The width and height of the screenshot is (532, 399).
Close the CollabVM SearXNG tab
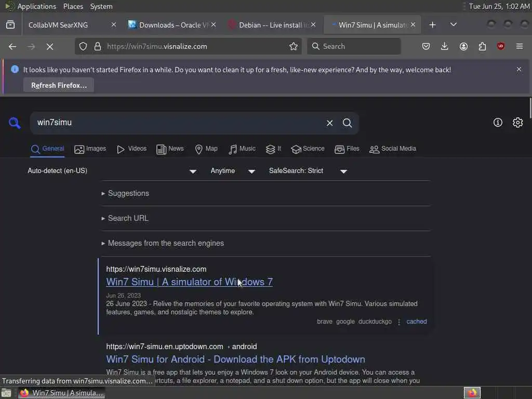click(x=114, y=25)
